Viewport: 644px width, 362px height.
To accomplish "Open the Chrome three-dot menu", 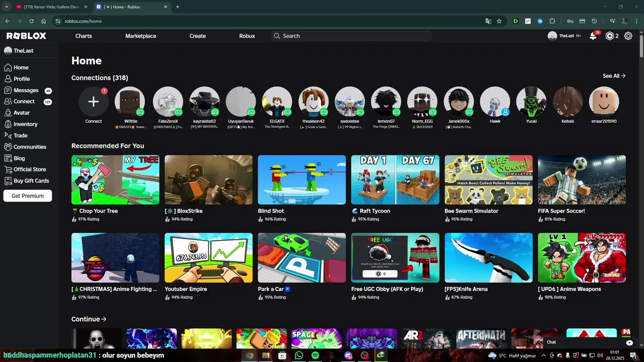I will (x=636, y=21).
